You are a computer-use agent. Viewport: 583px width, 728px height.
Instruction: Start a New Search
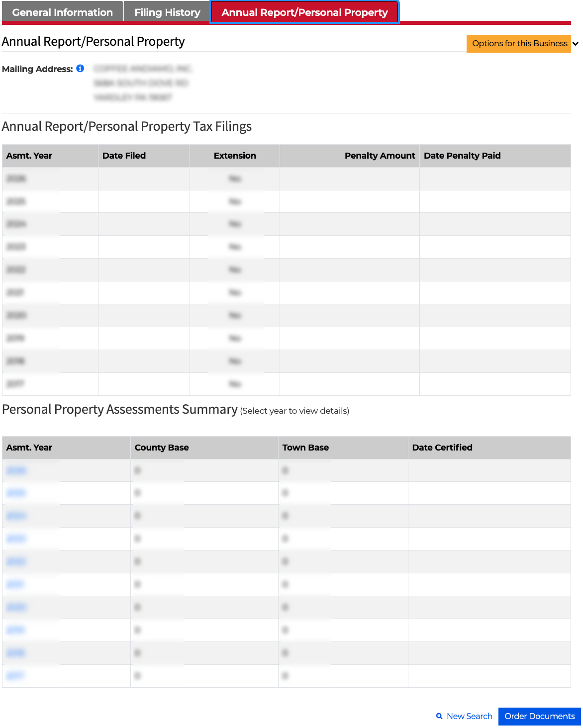[469, 716]
